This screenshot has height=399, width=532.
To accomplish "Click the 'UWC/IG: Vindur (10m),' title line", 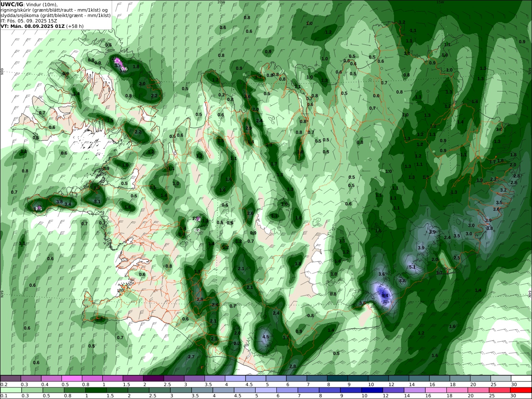I will click(x=29, y=4).
